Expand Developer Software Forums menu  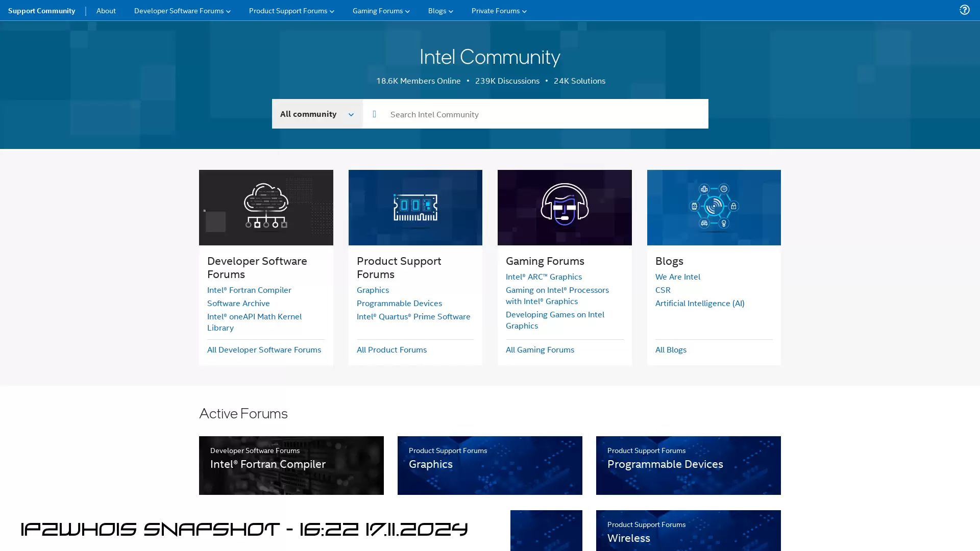click(182, 11)
